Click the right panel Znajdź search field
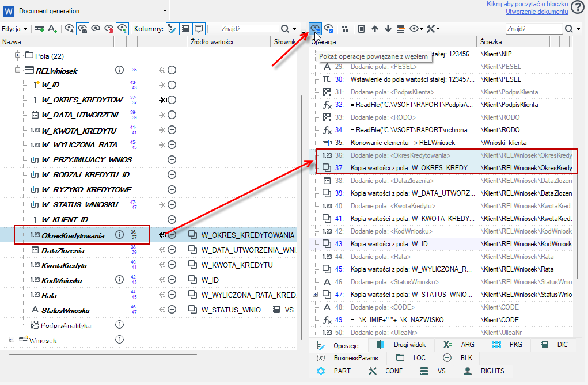The image size is (588, 385). 534,29
